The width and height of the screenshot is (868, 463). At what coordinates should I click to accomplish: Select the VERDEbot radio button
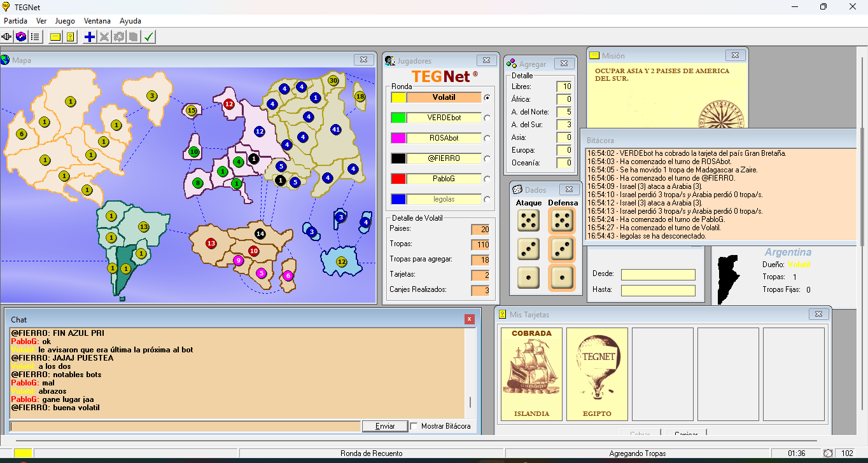487,118
